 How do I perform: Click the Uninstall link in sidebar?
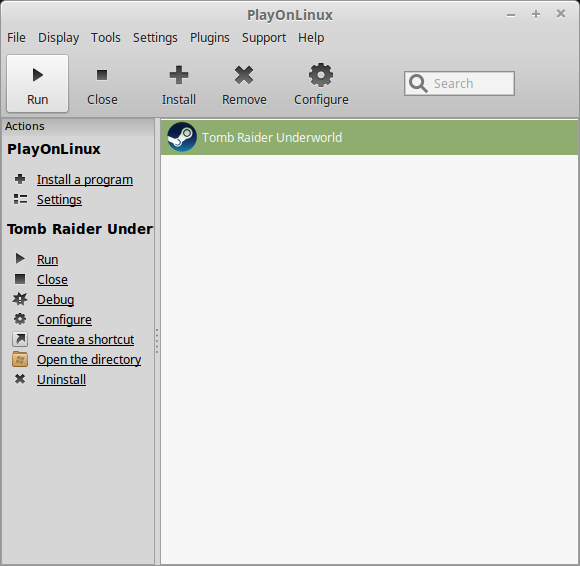61,380
